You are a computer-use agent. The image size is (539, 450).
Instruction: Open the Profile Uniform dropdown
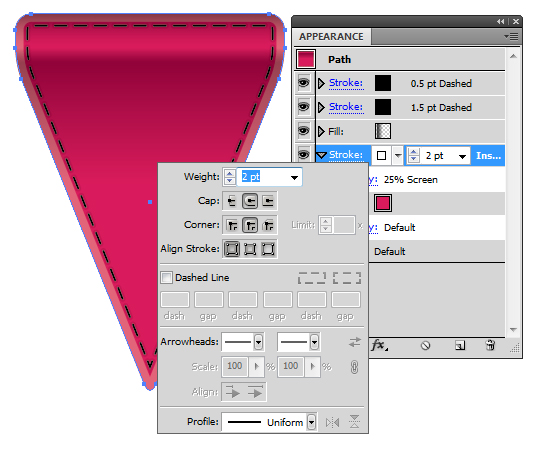pos(311,422)
